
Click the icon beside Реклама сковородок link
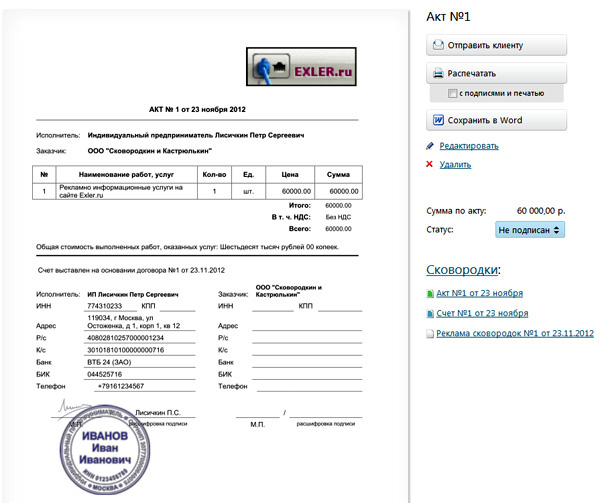pos(430,333)
